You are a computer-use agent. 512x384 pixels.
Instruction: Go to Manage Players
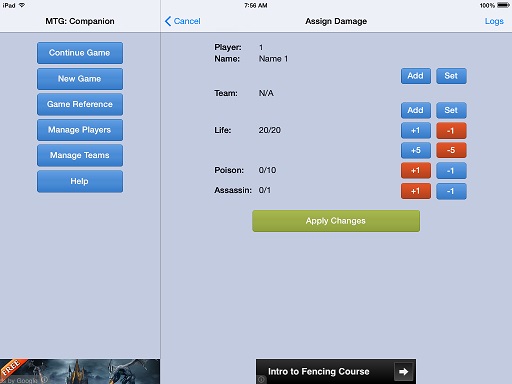tap(80, 130)
